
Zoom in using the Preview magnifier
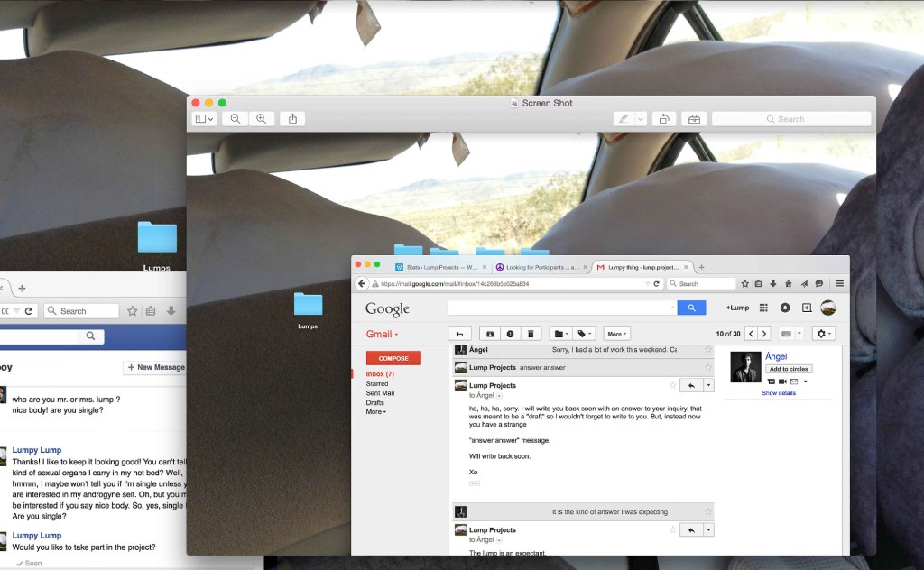pos(262,119)
